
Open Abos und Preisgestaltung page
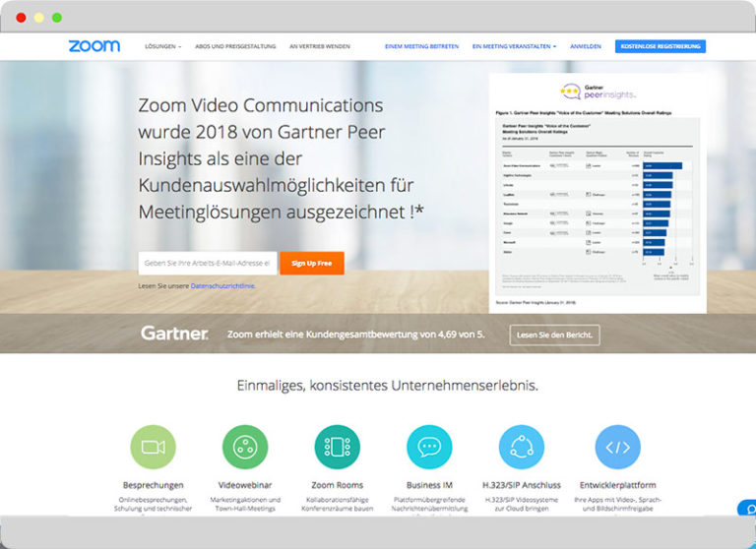click(235, 47)
